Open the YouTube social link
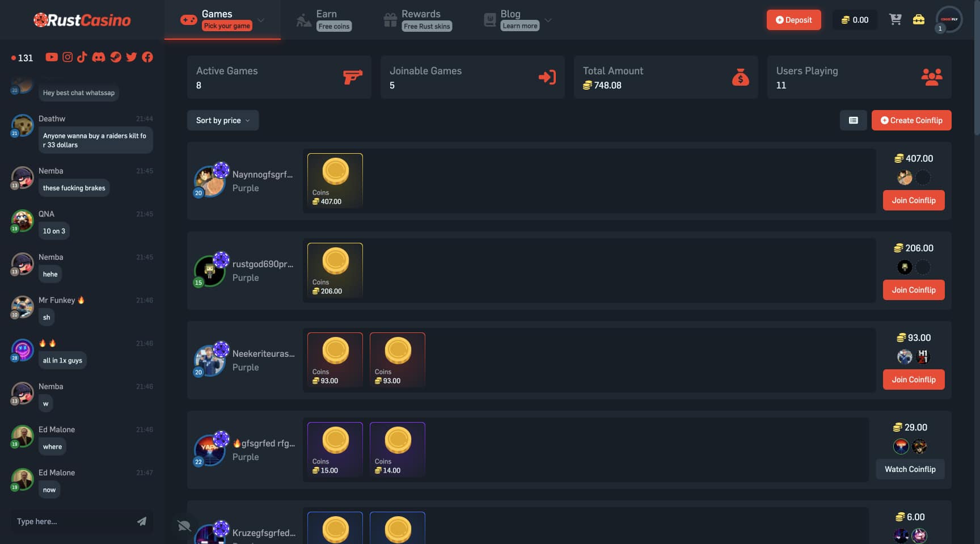 tap(52, 57)
